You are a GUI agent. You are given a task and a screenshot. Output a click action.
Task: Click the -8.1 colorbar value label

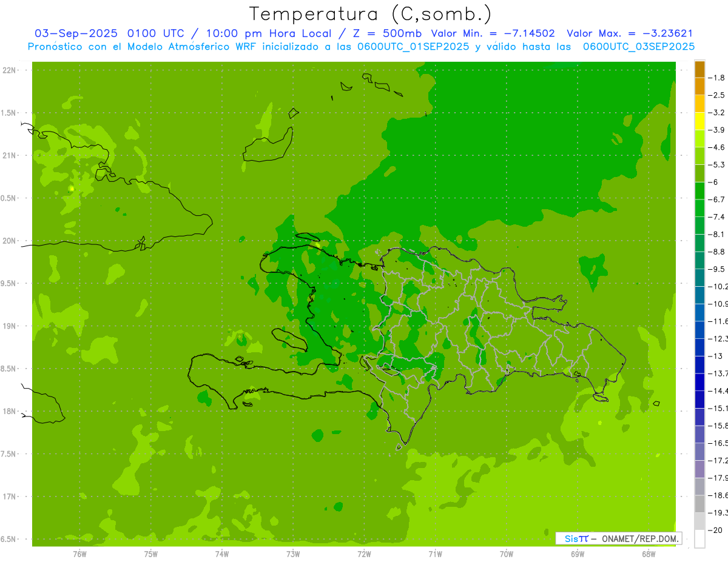click(716, 234)
